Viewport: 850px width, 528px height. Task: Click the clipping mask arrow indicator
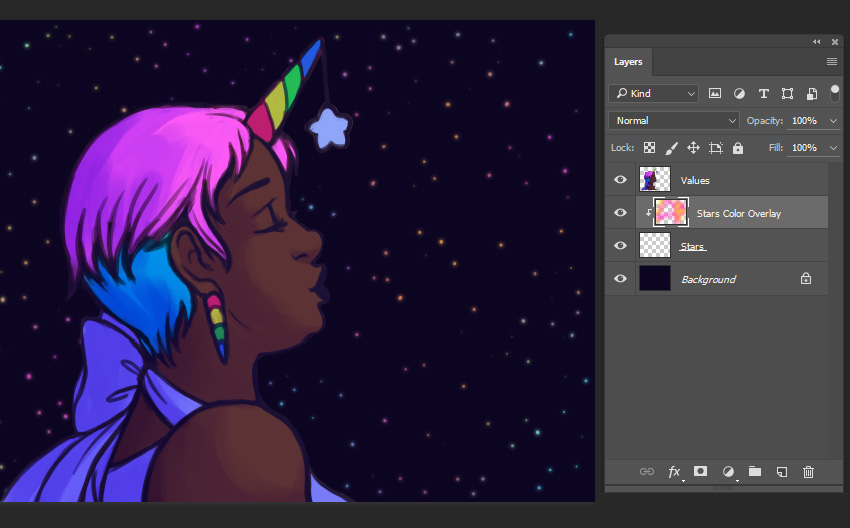[648, 213]
